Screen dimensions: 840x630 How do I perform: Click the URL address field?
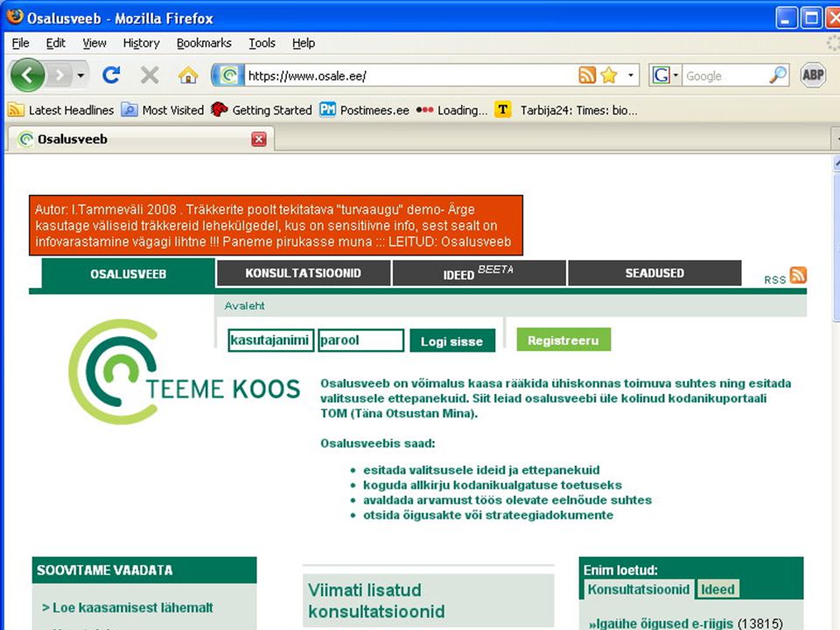coord(409,75)
